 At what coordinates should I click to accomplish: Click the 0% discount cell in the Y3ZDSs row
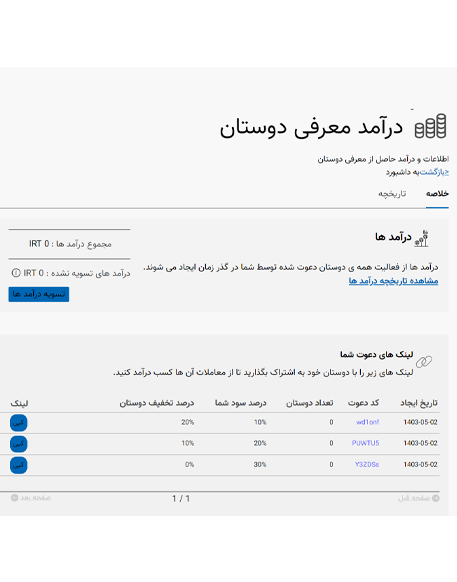click(189, 464)
